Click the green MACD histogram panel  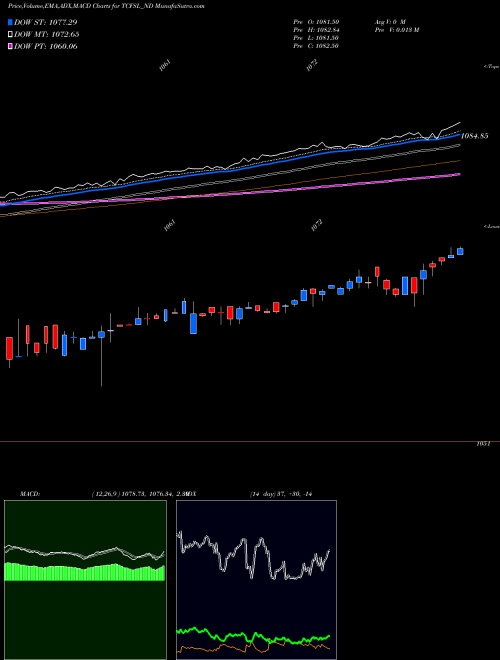85,580
